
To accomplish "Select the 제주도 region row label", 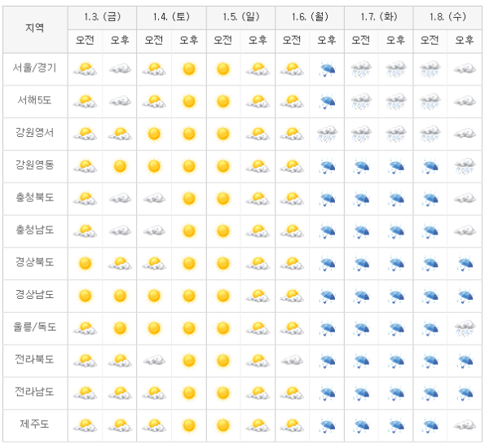I will pos(35,424).
